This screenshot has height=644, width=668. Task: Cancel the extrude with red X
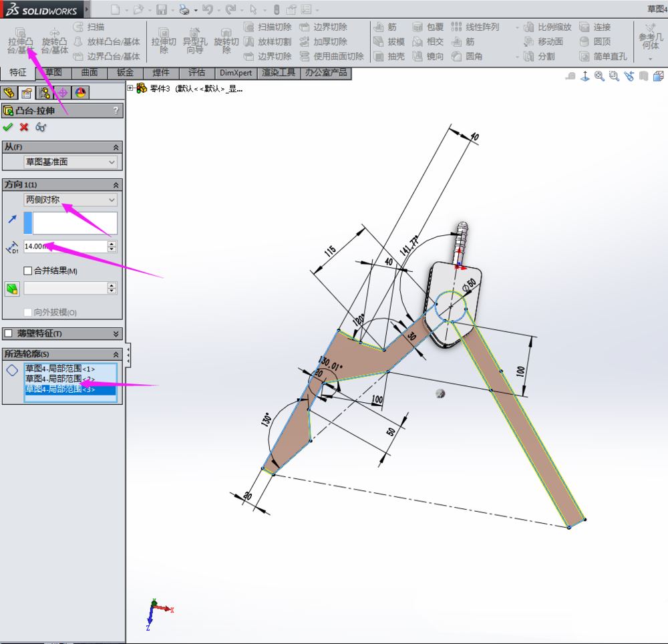[x=24, y=127]
